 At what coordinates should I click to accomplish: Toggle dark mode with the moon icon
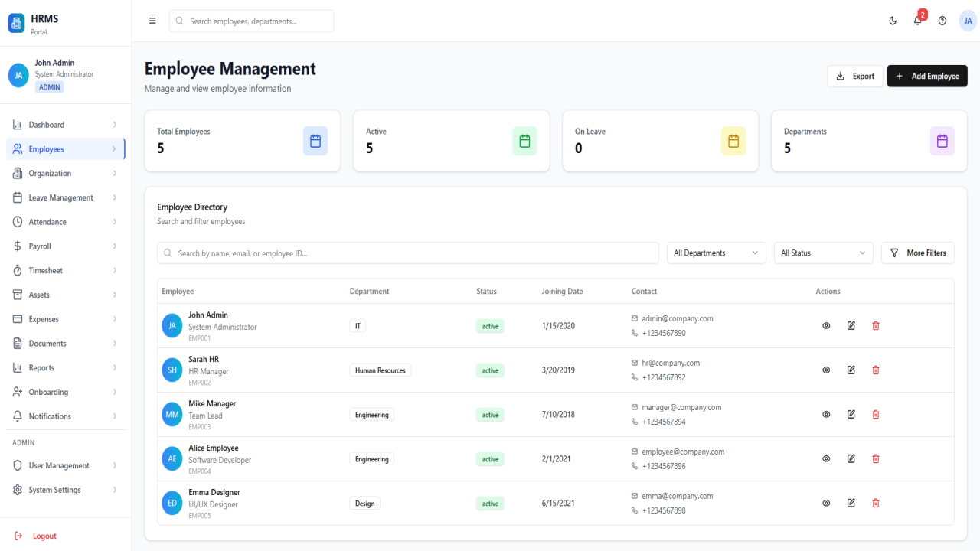893,21
